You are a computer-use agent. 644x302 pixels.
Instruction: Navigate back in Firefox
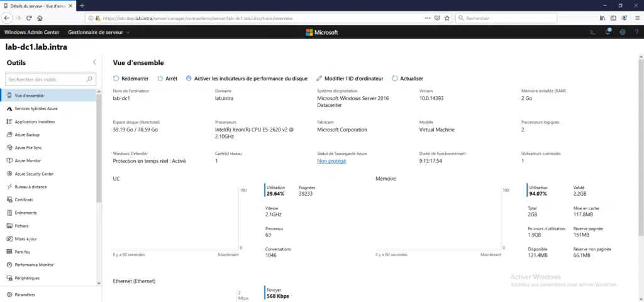pyautogui.click(x=7, y=18)
